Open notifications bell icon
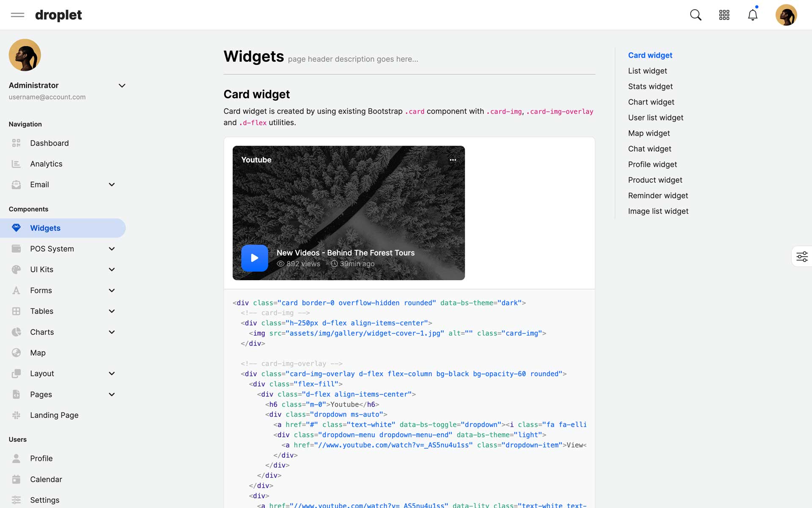812x508 pixels. coord(752,15)
